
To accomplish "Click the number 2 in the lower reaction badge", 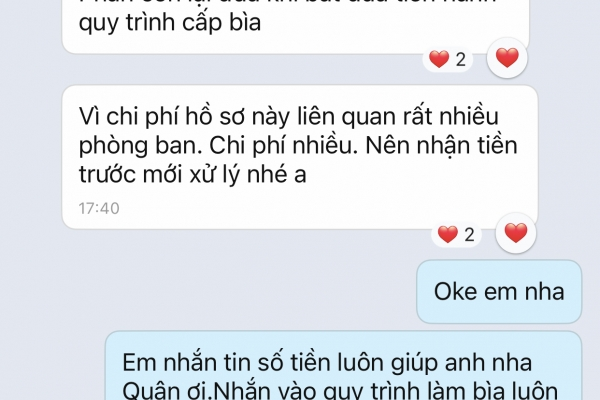I will tap(470, 235).
